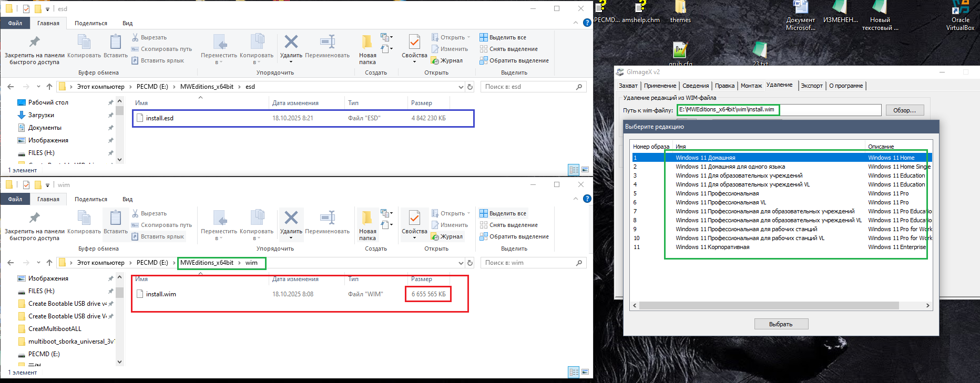Switch to the Экспорт tab in GImageX
The width and height of the screenshot is (980, 383).
(812, 86)
